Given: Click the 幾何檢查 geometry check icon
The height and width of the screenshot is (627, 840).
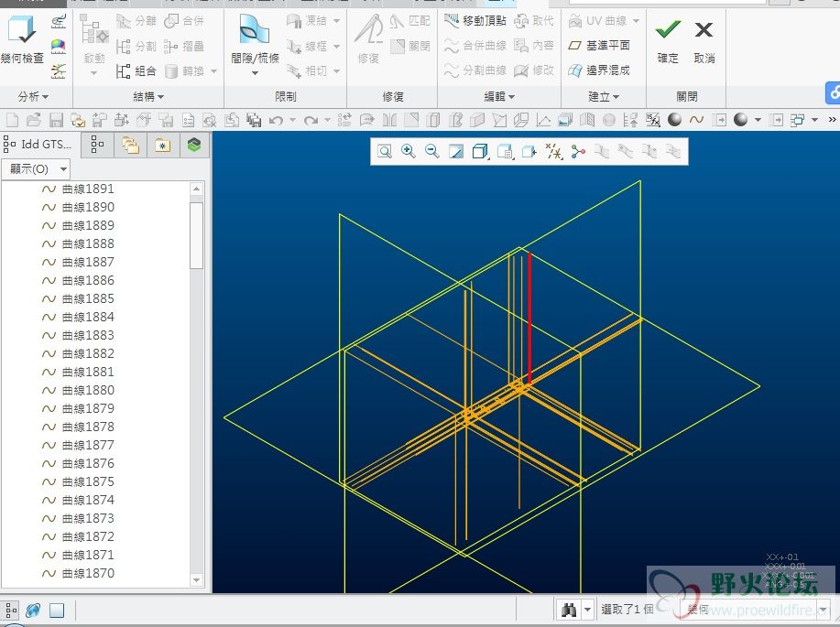Looking at the screenshot, I should [22, 30].
